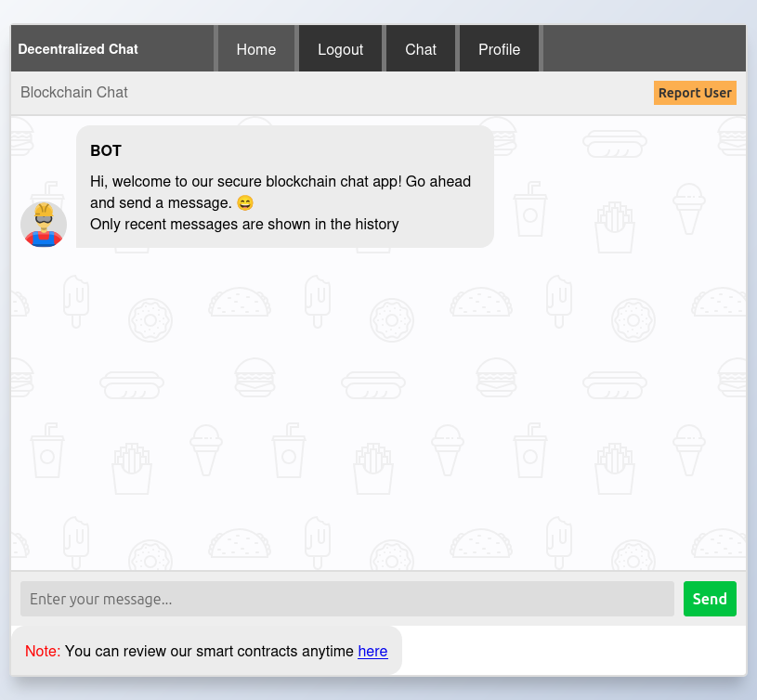Click the Decentralized Chat brand title
The height and width of the screenshot is (700, 757).
point(78,49)
